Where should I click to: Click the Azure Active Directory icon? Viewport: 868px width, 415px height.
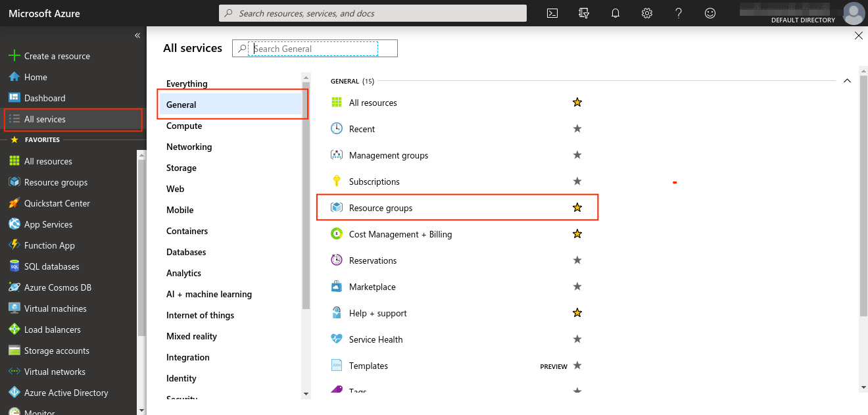pos(14,393)
